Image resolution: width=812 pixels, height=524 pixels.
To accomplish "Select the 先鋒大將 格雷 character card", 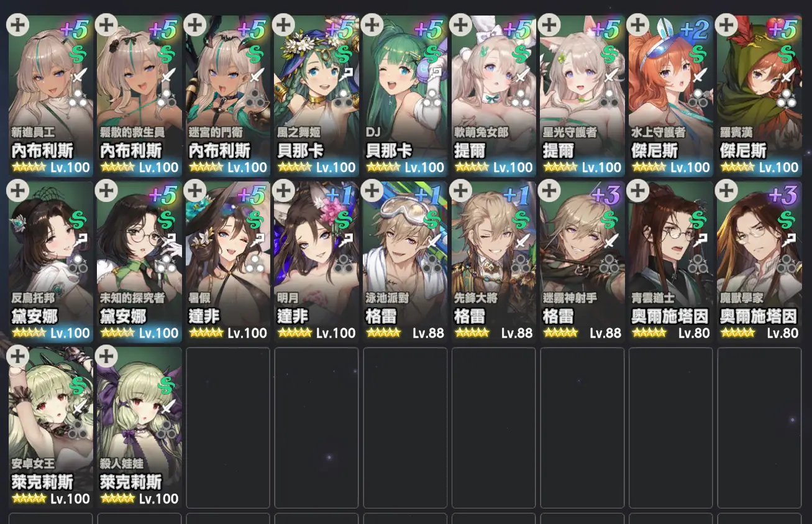I will (493, 262).
